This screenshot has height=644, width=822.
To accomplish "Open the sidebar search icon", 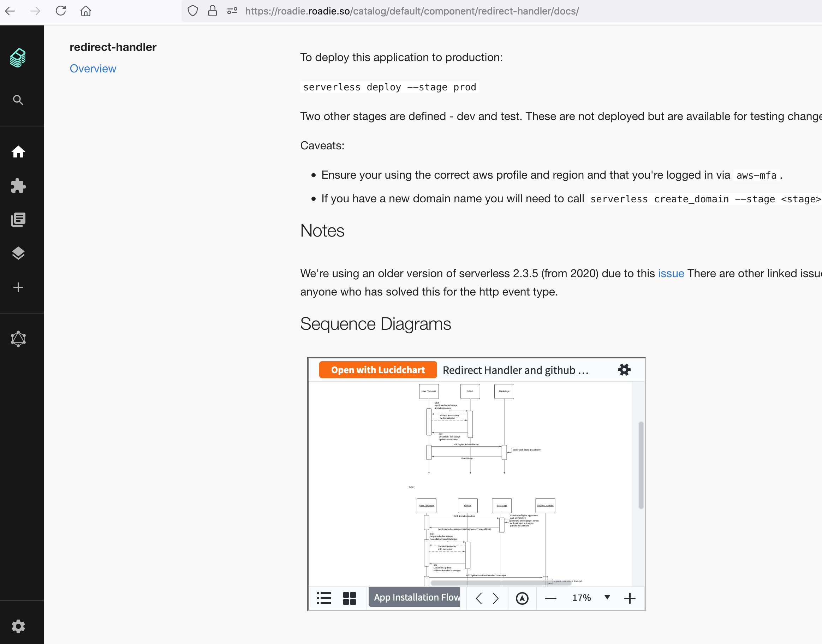I will (x=18, y=100).
